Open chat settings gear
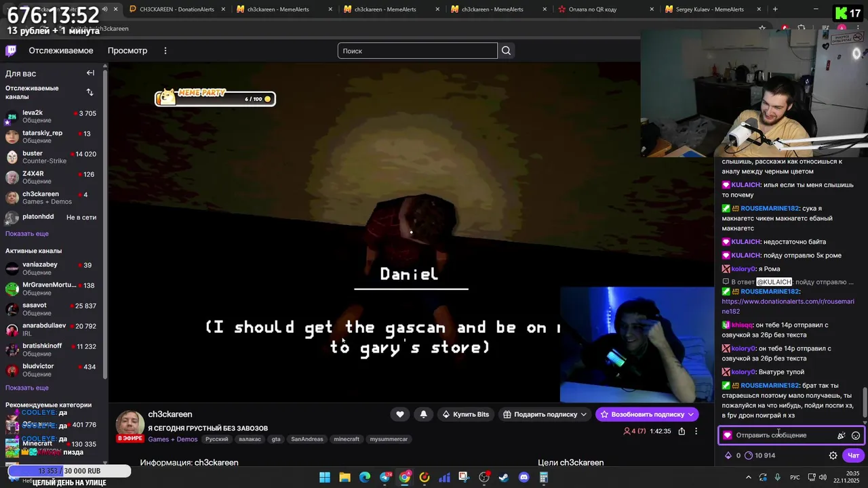The width and height of the screenshot is (868, 488). [x=833, y=455]
